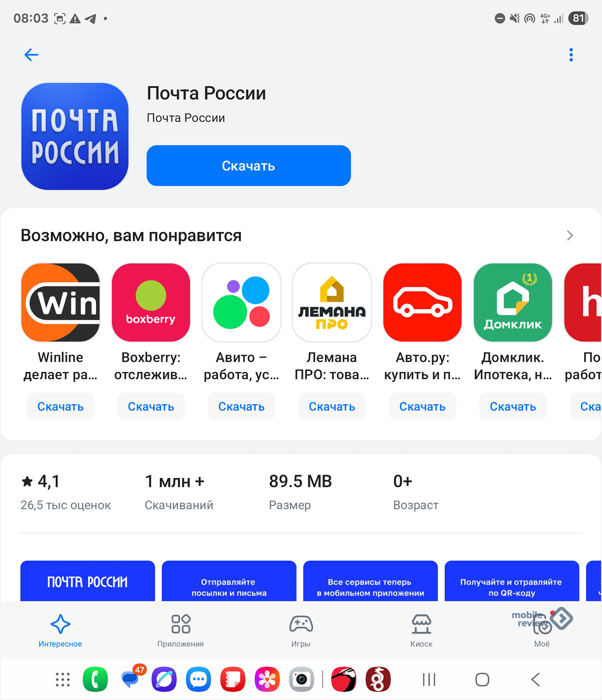Open the Домклик app icon

[513, 302]
